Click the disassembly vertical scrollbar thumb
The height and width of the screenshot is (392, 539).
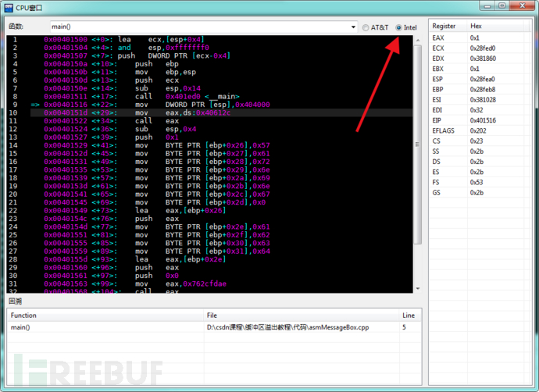pyautogui.click(x=418, y=144)
